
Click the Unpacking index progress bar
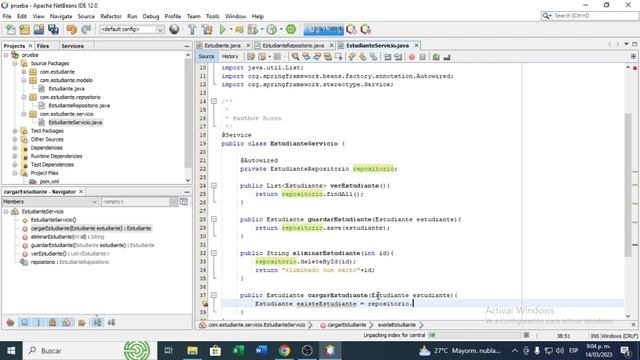(475, 335)
